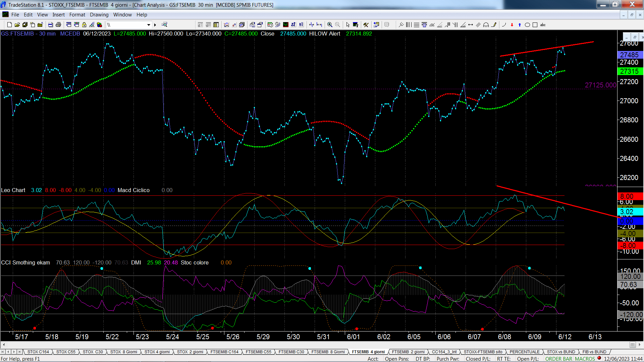The width and height of the screenshot is (644, 362).
Task: Select the trendline drawing tool
Action: (x=401, y=25)
